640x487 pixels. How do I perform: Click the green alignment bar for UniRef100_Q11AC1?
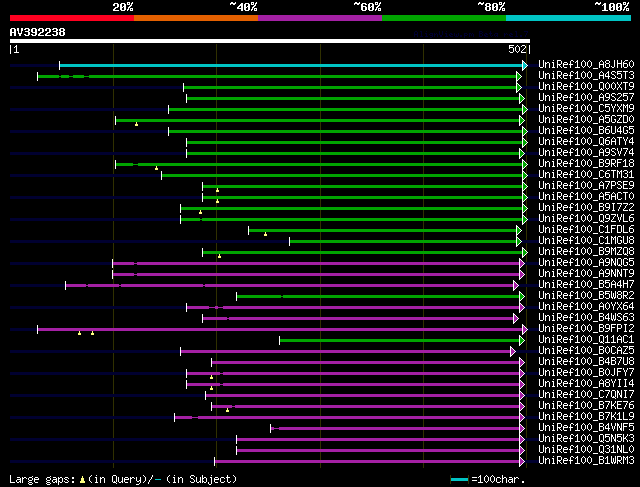399,340
